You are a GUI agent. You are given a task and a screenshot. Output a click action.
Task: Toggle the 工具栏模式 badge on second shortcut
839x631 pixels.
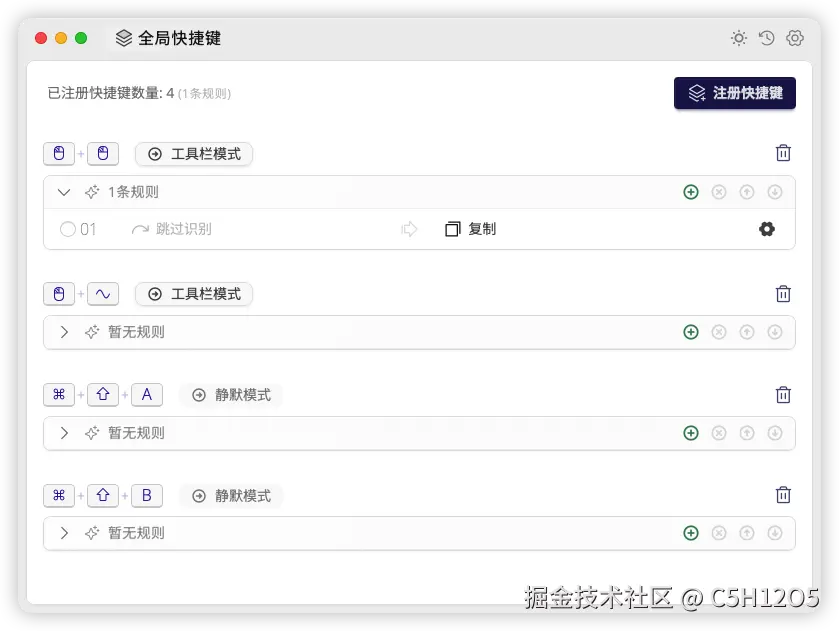[193, 294]
